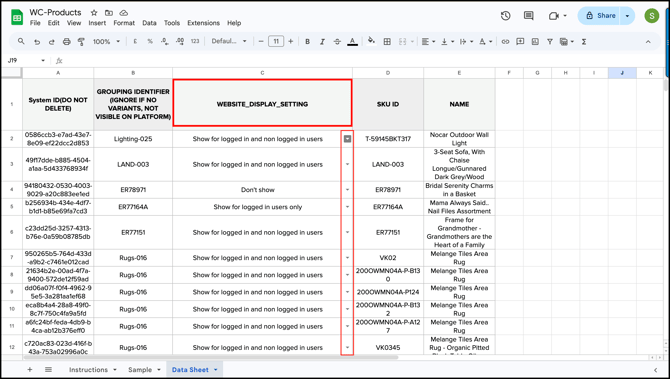Click the redo arrow
Viewport: 670px width, 379px height.
tap(51, 41)
